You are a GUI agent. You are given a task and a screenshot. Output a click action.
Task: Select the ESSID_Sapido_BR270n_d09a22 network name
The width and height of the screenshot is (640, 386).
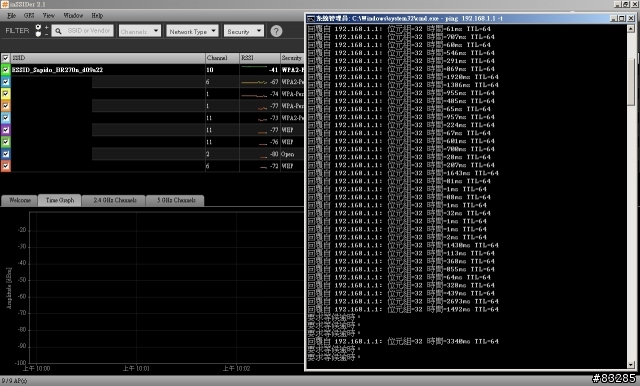(58, 70)
